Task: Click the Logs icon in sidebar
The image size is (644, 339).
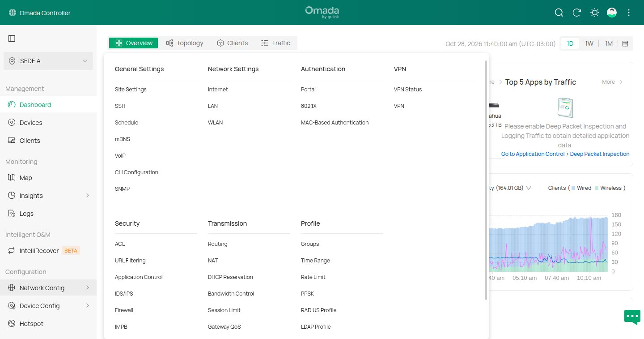Action: tap(12, 214)
